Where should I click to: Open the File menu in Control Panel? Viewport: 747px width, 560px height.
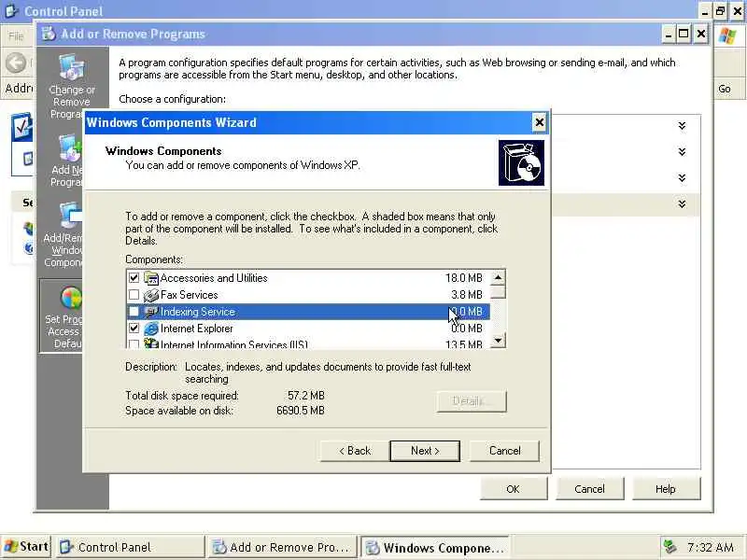(x=16, y=35)
